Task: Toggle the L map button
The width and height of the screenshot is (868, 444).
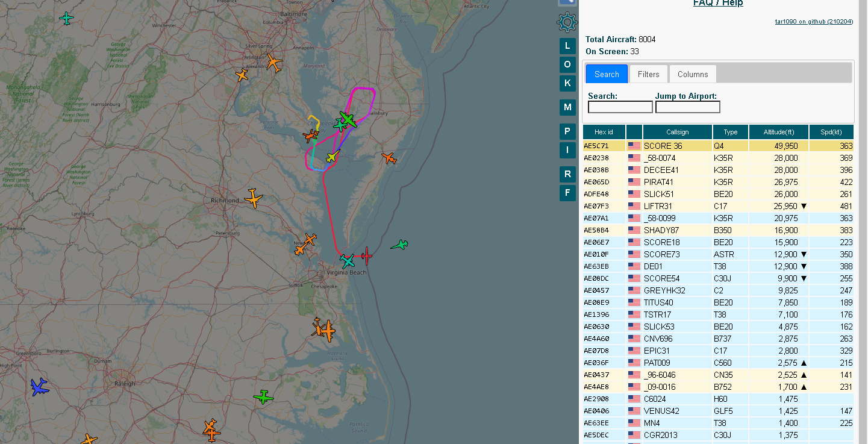Action: tap(567, 46)
